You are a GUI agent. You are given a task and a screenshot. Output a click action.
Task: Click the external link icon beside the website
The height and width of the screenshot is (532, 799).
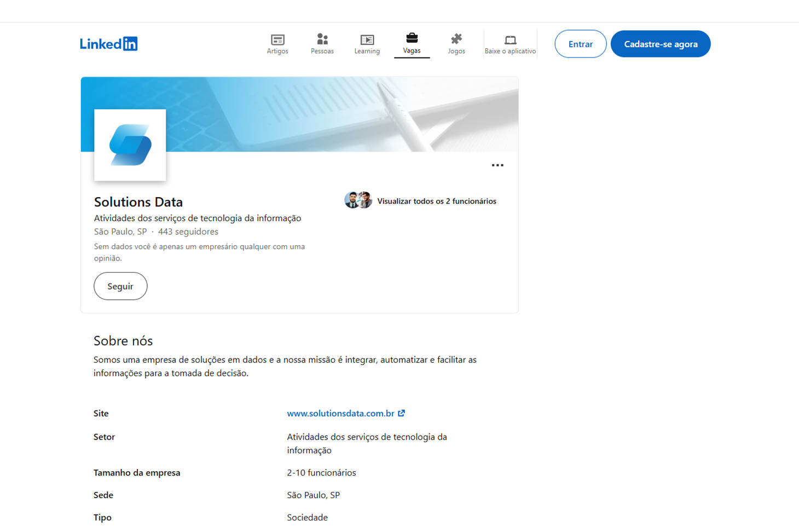(402, 413)
